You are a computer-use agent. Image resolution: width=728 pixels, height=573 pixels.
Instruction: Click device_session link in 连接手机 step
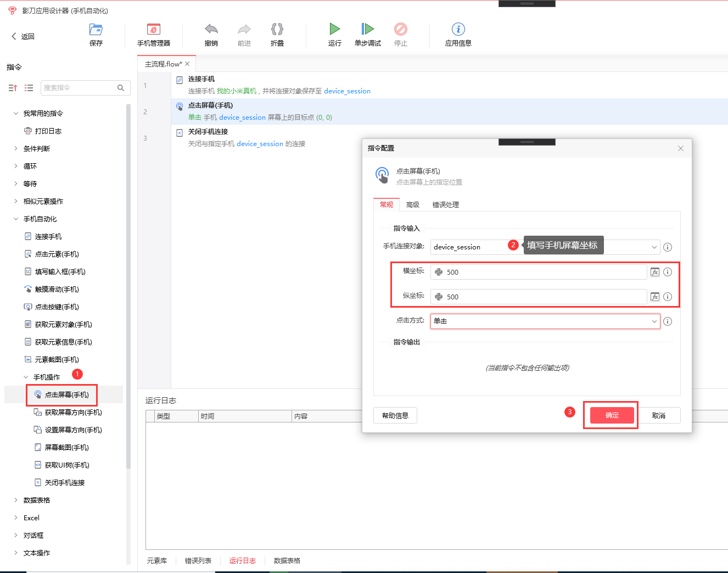(x=347, y=91)
